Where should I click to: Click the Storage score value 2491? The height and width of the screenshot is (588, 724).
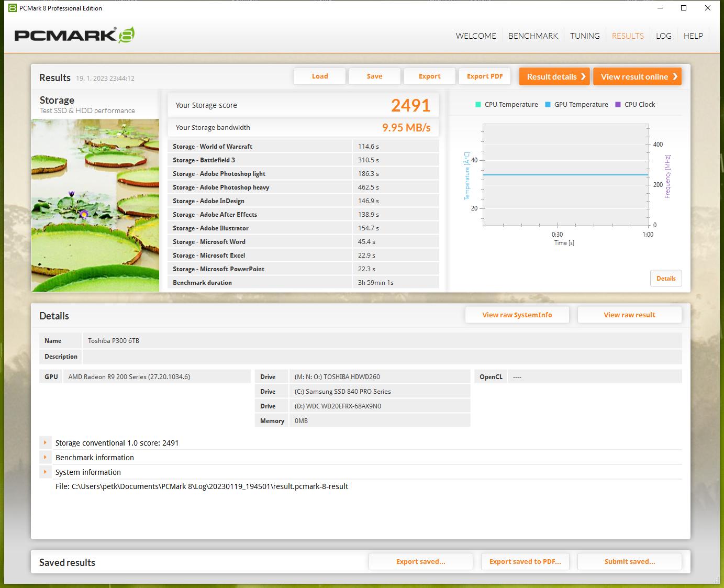[x=410, y=105]
